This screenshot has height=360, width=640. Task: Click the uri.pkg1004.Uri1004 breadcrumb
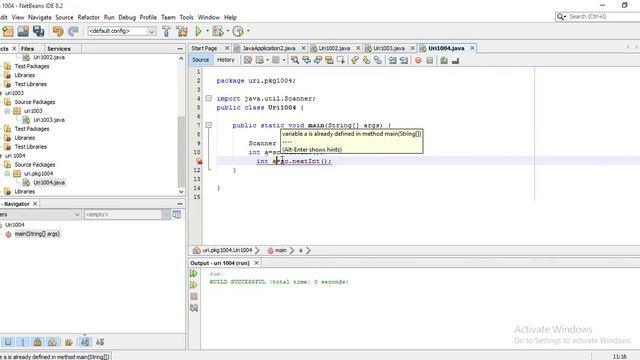[x=227, y=250]
